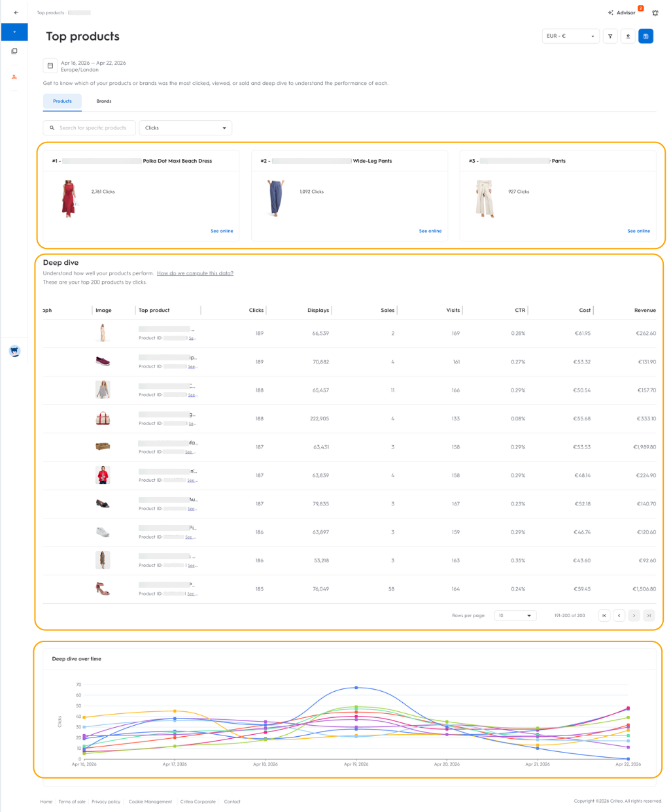Viewport: 671px width, 812px height.
Task: Go to the previous page of results
Action: [619, 615]
